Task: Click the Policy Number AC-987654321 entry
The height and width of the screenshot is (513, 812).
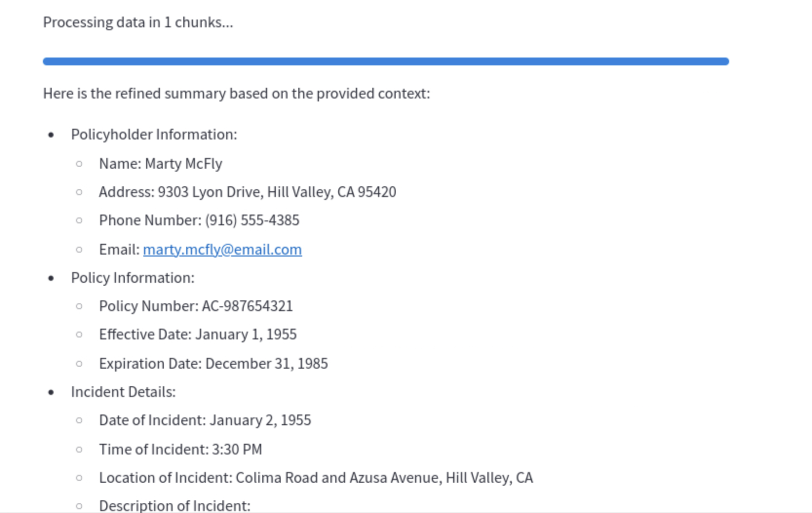Action: 195,306
